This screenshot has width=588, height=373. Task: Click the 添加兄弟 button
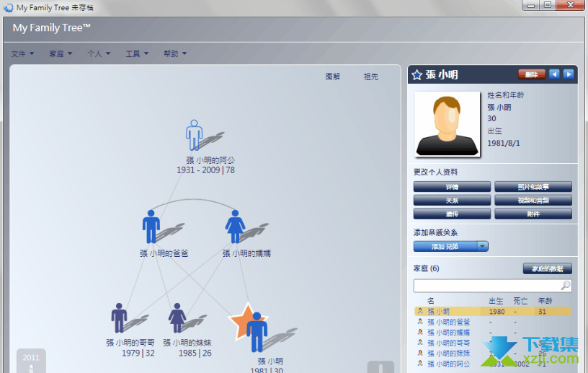tap(445, 247)
